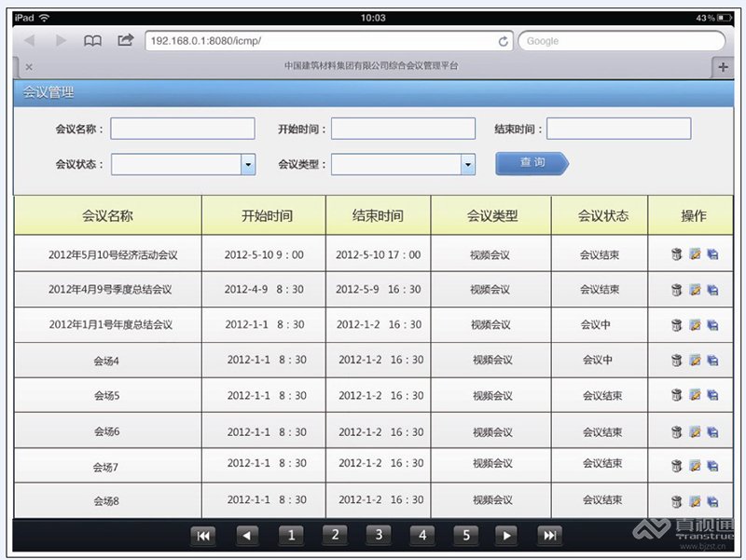Open a new Safari tab with plus button

coord(722,67)
